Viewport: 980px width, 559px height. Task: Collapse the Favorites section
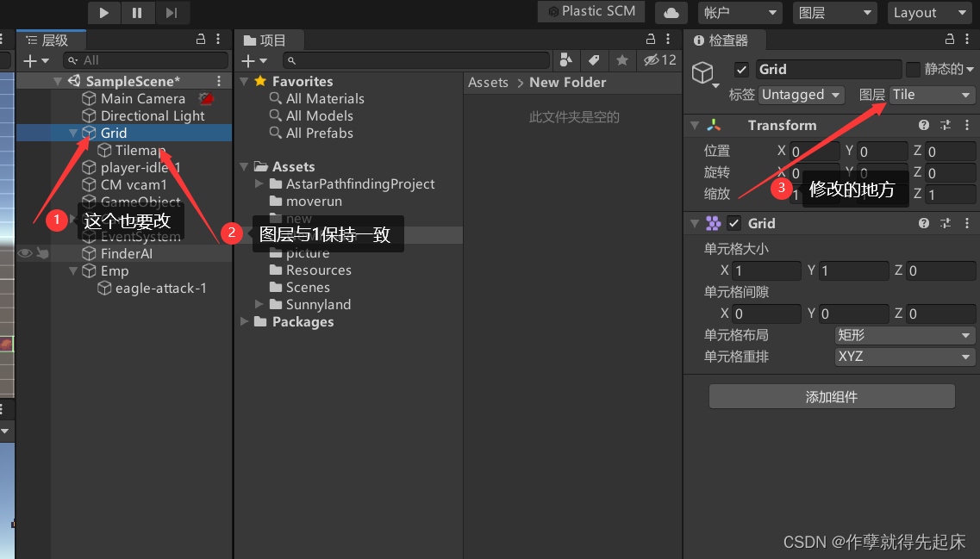click(x=245, y=81)
